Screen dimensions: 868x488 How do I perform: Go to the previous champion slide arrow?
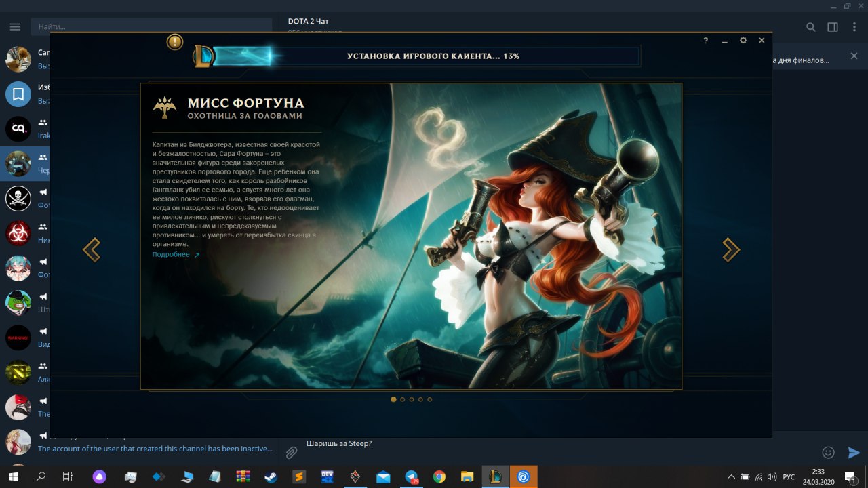[x=92, y=250]
